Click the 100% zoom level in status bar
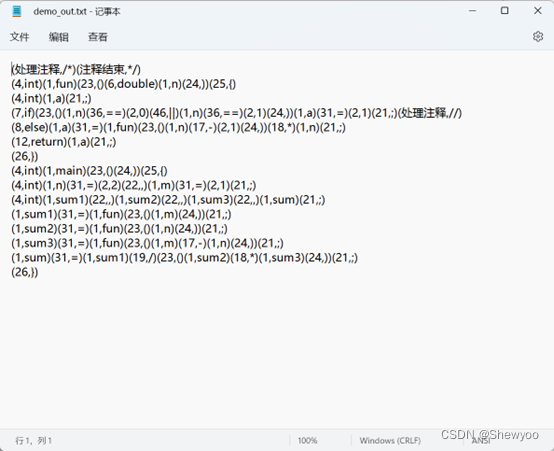The image size is (554, 451). point(307,440)
